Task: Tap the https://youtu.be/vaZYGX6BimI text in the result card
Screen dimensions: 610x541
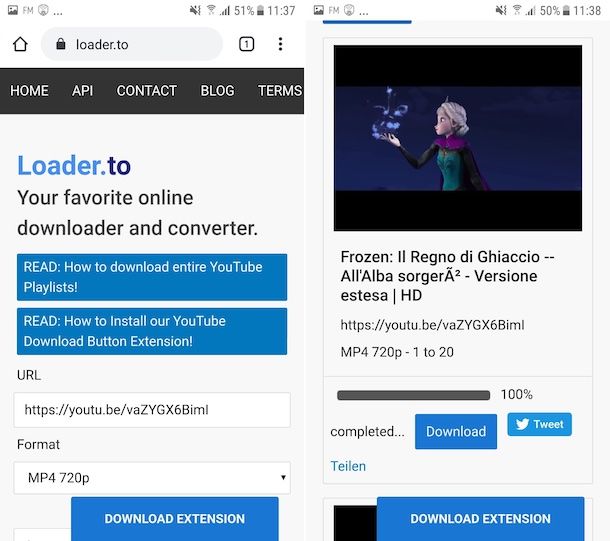Action: coord(432,325)
